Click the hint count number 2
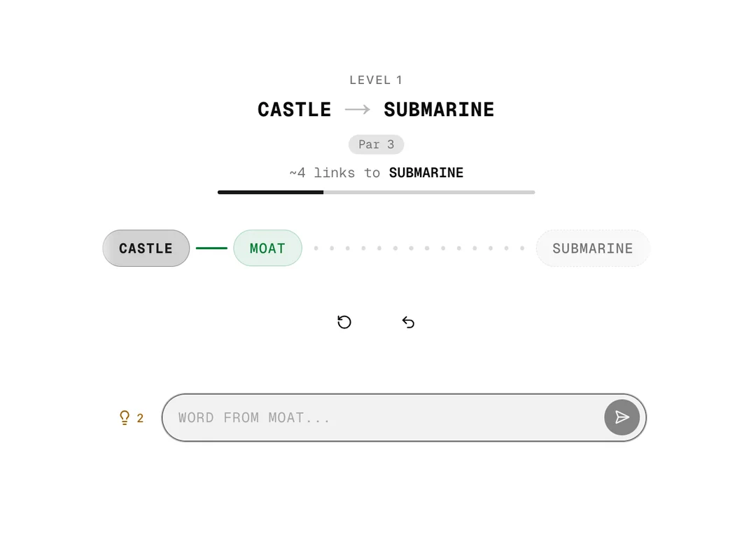Image resolution: width=756 pixels, height=551 pixels. (x=140, y=419)
